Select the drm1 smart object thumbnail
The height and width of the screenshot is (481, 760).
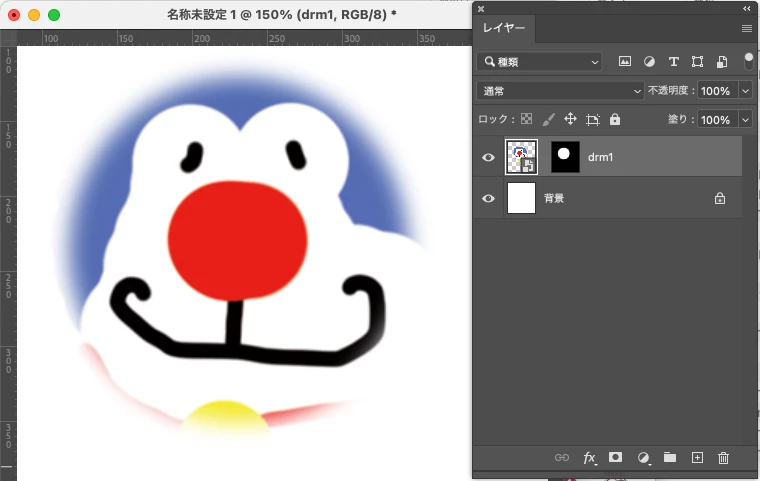[521, 157]
